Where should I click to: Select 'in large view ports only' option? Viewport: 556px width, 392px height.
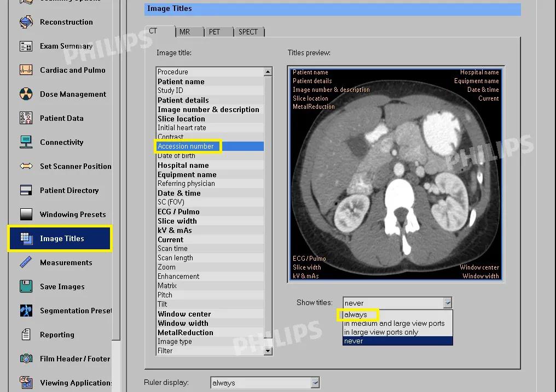coord(381,332)
